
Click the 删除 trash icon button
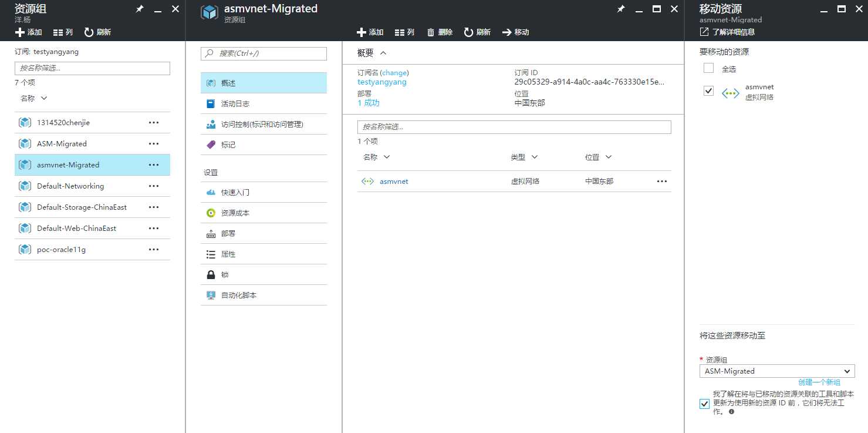point(440,32)
